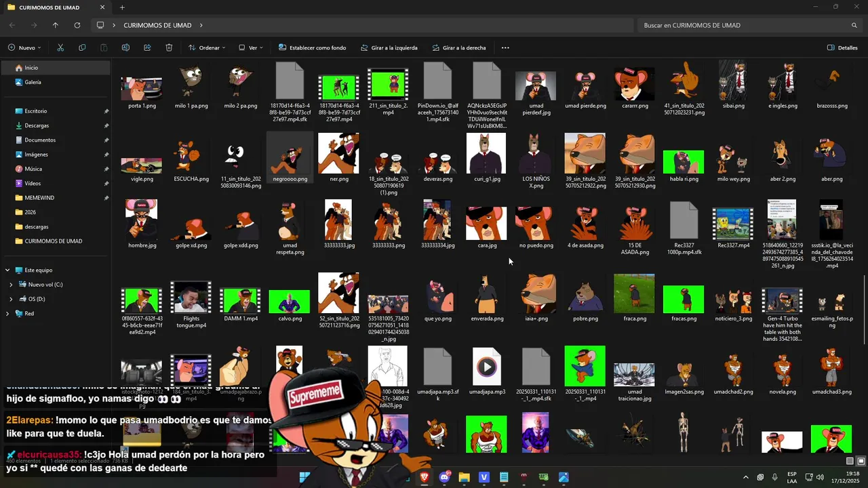This screenshot has width=868, height=488.
Task: Click the Cut scissors icon in toolbar
Action: (x=60, y=47)
